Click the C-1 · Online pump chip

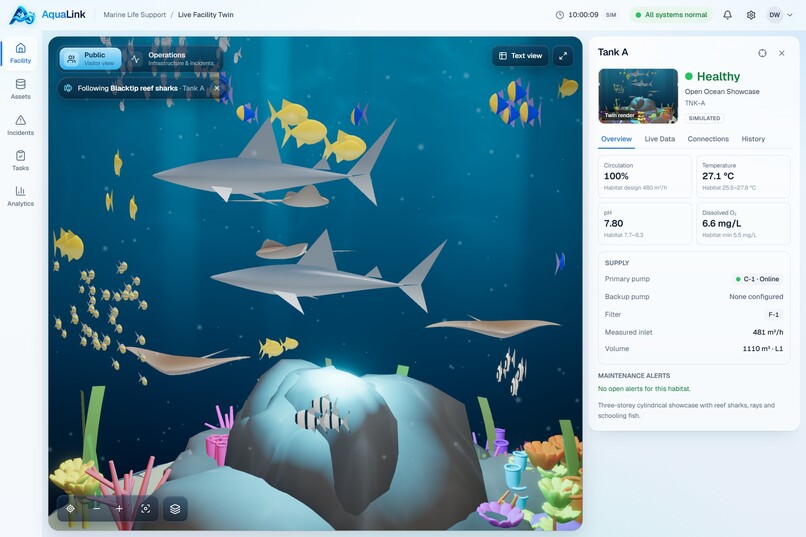click(x=757, y=279)
